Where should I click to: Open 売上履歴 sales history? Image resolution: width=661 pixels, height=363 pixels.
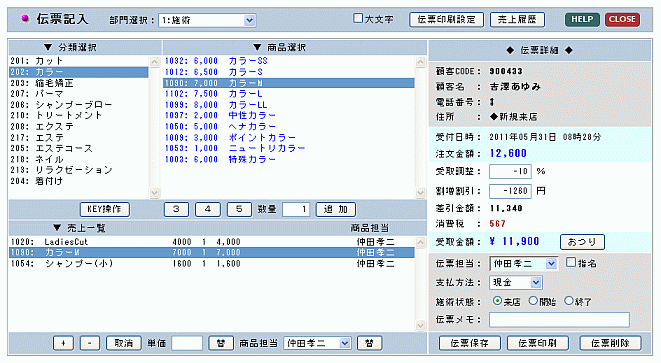pos(517,19)
